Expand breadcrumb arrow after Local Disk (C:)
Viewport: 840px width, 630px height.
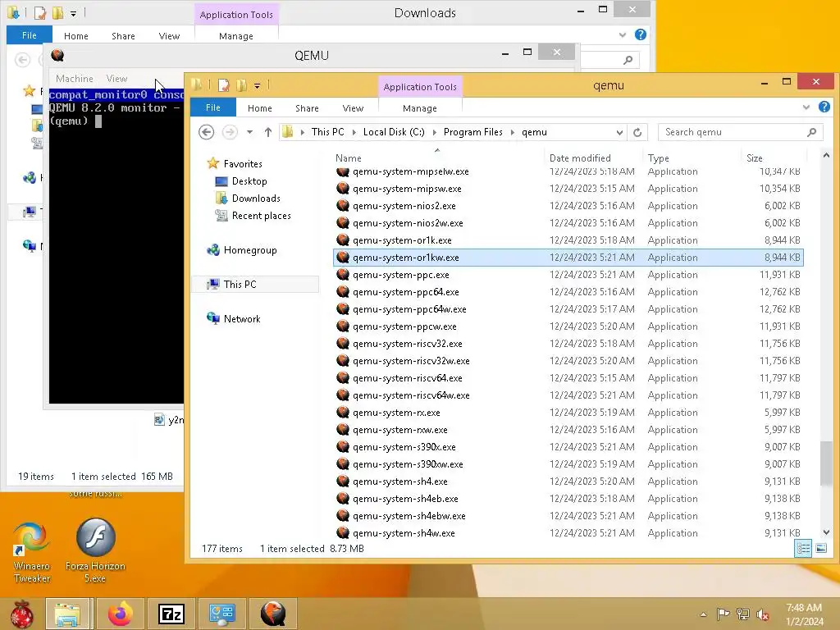[x=434, y=132]
